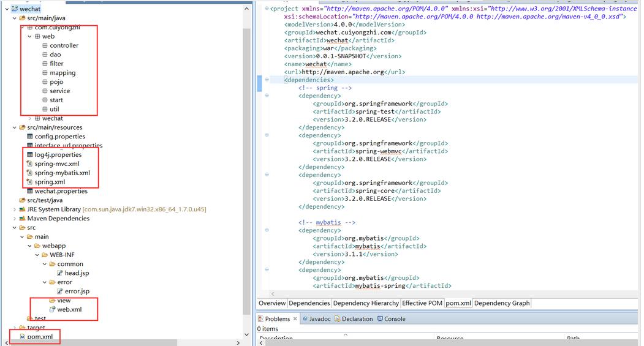
Task: Open the Overview tab of POM editor
Action: tap(272, 303)
